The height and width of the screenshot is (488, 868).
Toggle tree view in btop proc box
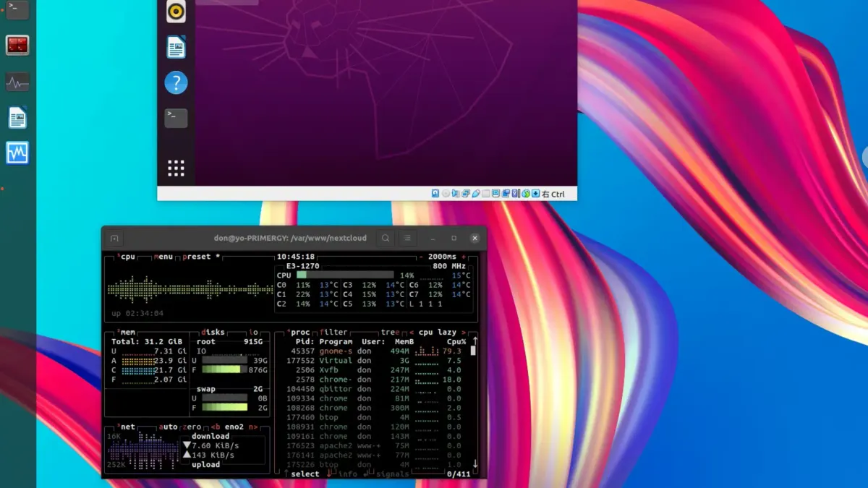point(389,332)
